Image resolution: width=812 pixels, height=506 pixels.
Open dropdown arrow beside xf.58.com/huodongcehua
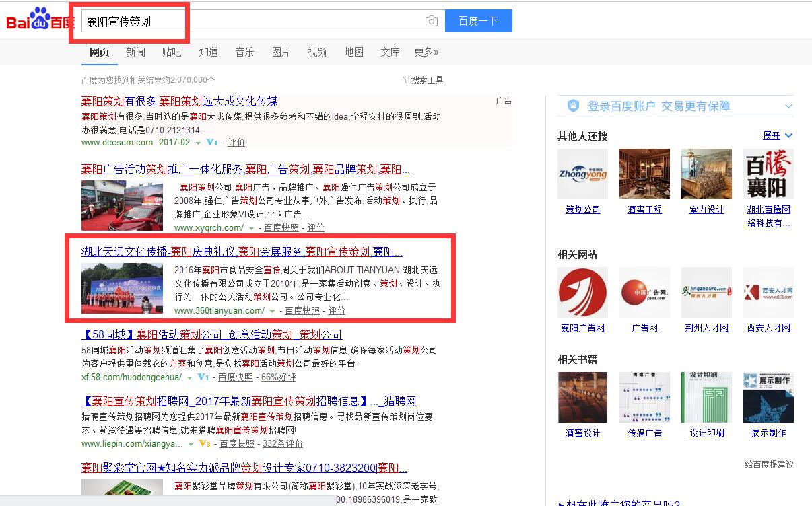pyautogui.click(x=190, y=377)
